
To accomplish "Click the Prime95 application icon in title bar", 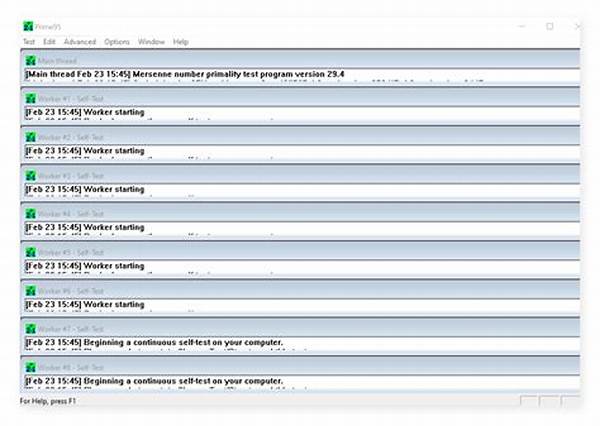I will [28, 26].
